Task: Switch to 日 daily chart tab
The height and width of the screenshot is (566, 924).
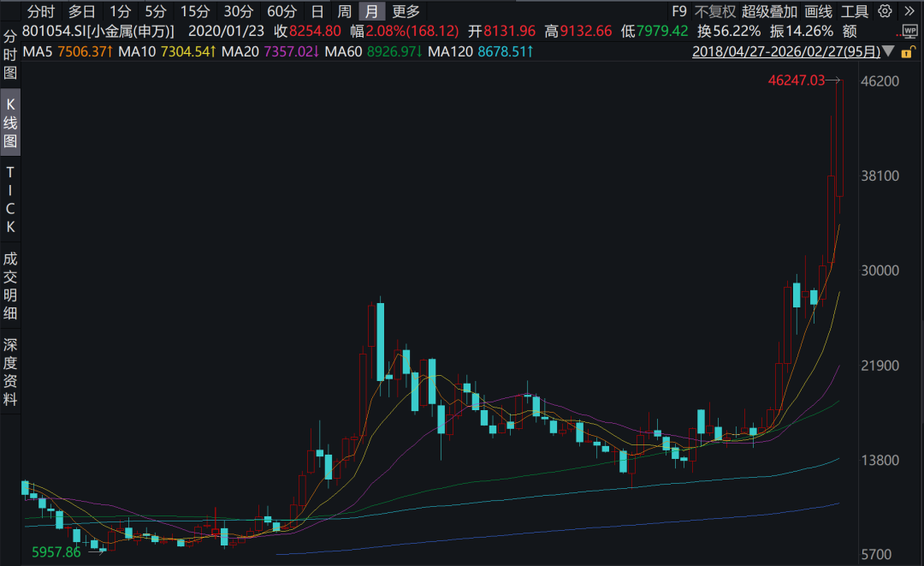Action: point(316,12)
